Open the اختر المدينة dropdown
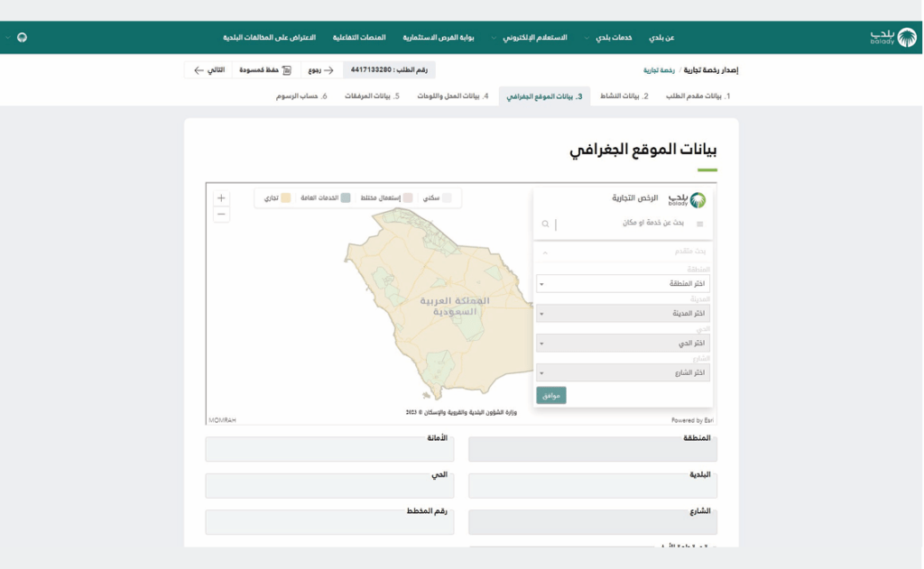Screen dimensions: 924x569 pos(623,313)
